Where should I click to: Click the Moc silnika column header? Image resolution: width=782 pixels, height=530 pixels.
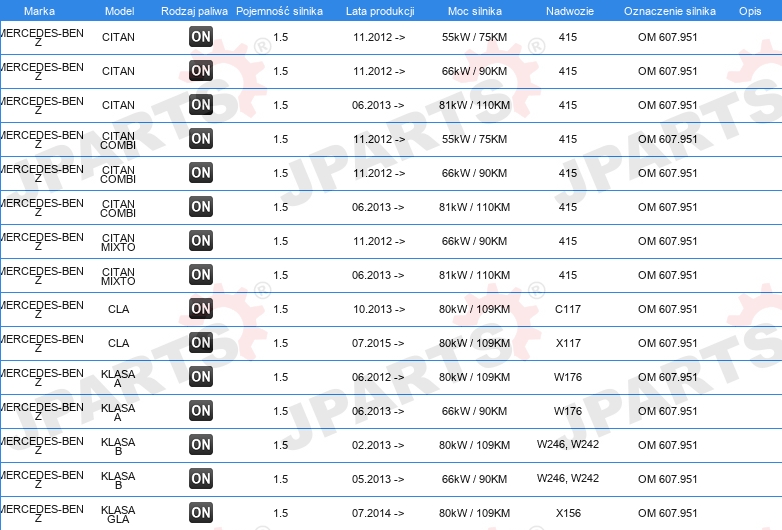point(475,11)
